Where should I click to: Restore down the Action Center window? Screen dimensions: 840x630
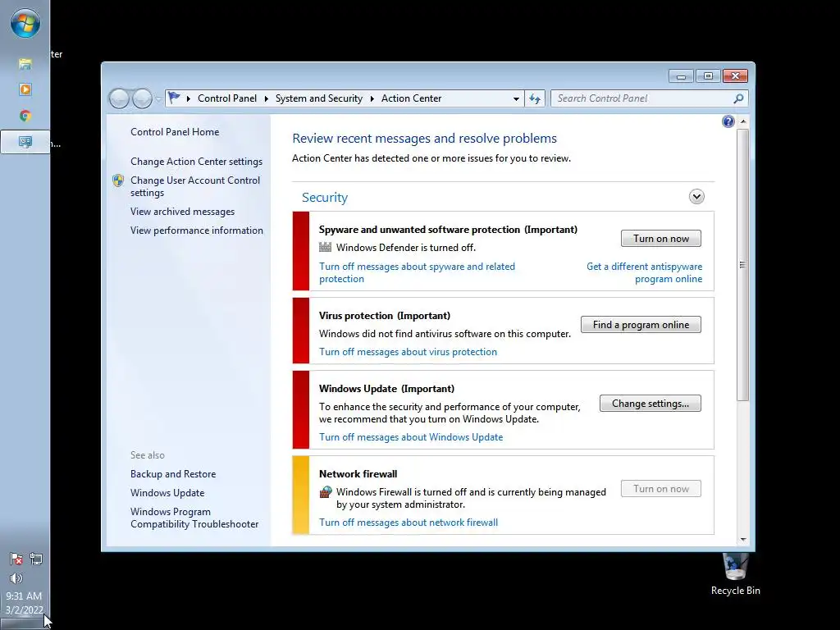[708, 76]
